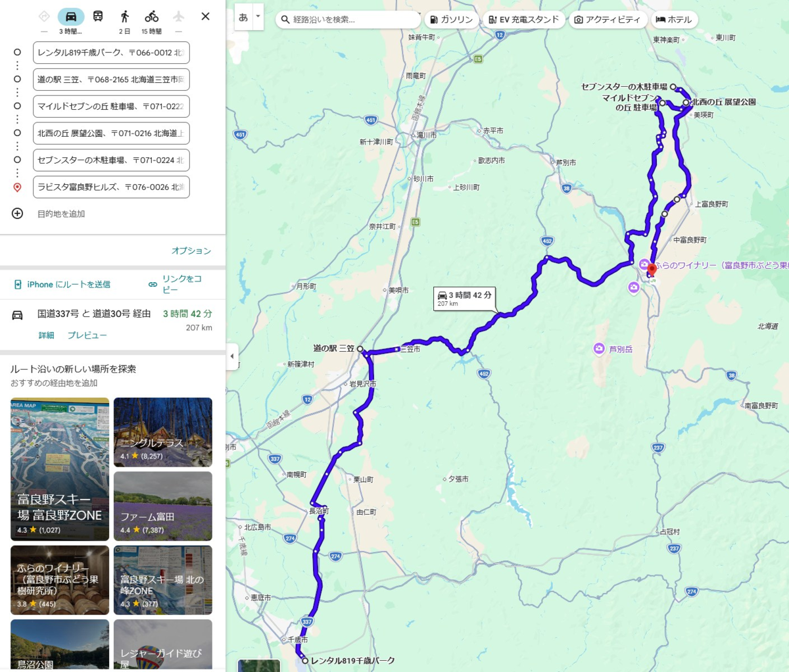Click the red destination pin on map
The image size is (789, 672).
point(652,270)
